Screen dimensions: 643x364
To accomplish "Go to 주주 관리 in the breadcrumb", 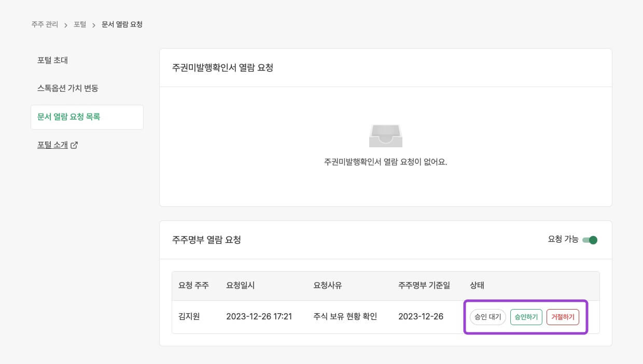I will [45, 24].
